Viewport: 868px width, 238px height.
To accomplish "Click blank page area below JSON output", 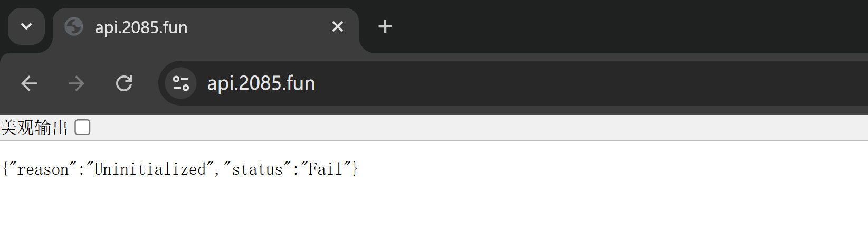I will [x=422, y=211].
